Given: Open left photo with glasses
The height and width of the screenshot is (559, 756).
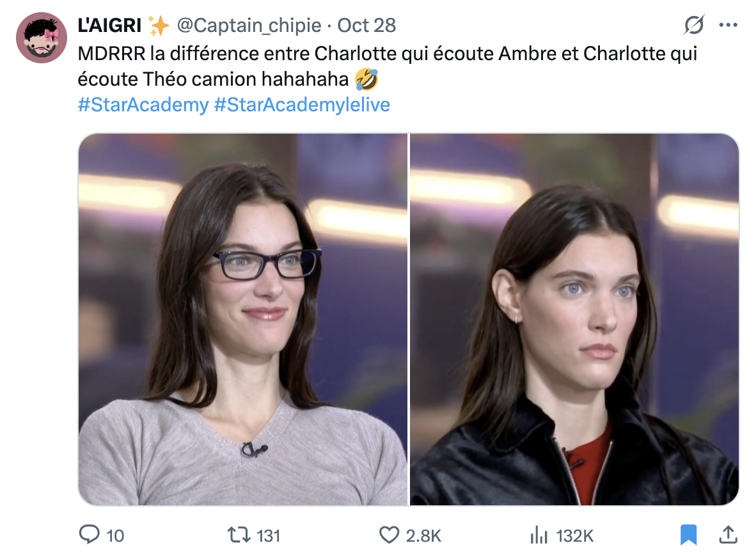Looking at the screenshot, I should pos(242,320).
